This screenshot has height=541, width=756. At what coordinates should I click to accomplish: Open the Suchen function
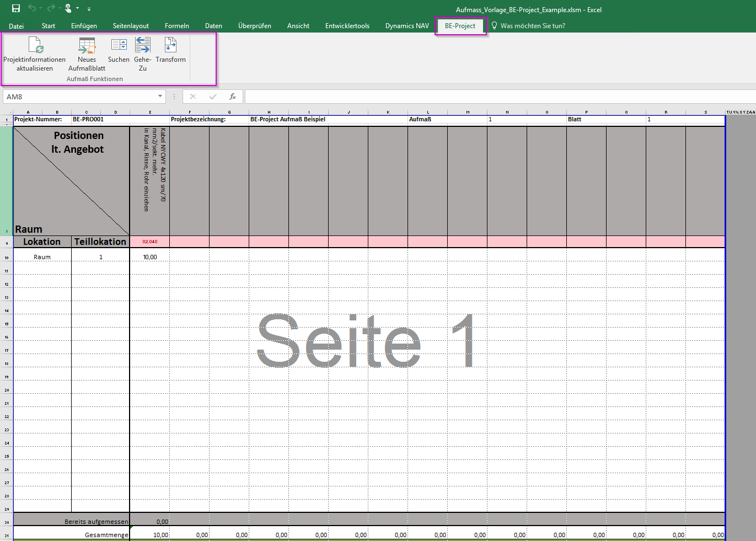pos(119,46)
